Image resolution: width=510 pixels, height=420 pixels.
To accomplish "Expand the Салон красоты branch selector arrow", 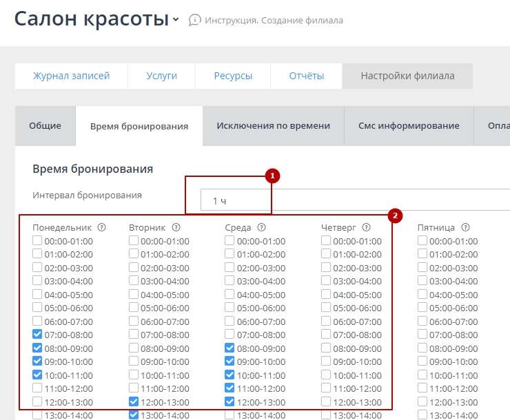I will click(176, 20).
